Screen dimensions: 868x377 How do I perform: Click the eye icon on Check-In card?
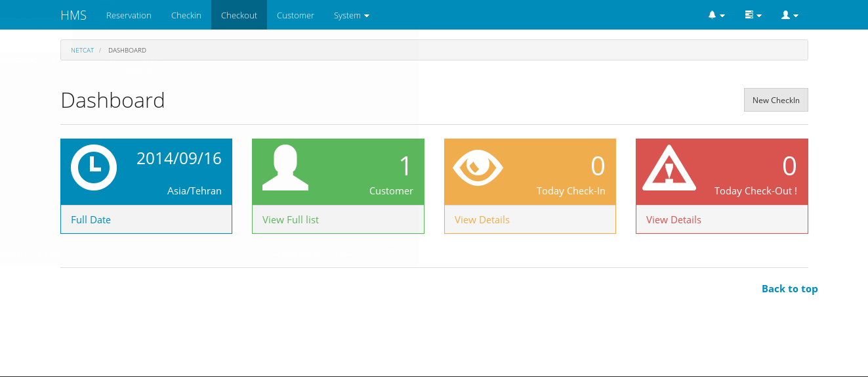pyautogui.click(x=478, y=167)
